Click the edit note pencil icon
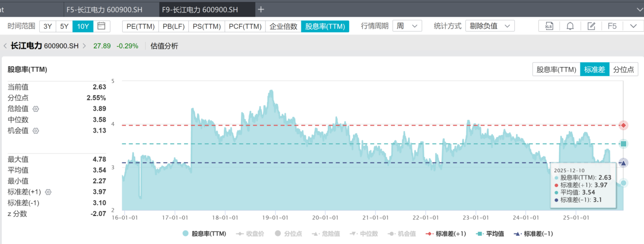Viewport: 644px width, 244px height. click(591, 26)
